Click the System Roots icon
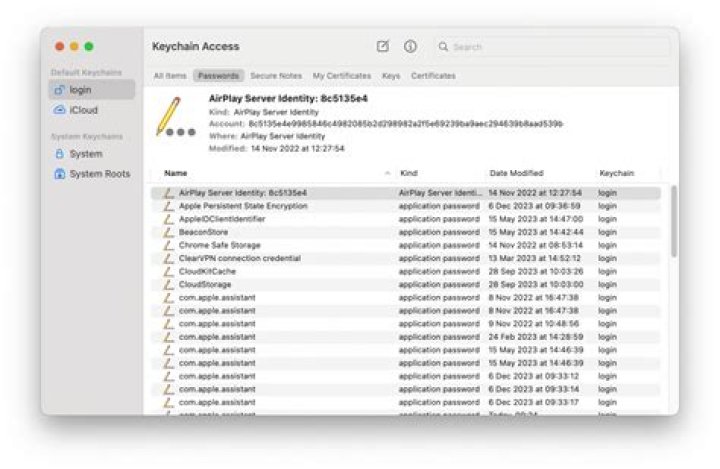 (x=59, y=174)
